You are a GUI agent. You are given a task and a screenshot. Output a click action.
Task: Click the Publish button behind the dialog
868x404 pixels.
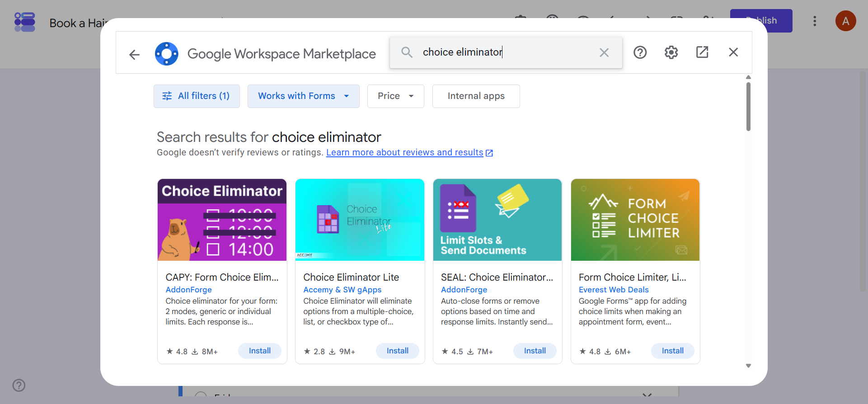pos(761,21)
